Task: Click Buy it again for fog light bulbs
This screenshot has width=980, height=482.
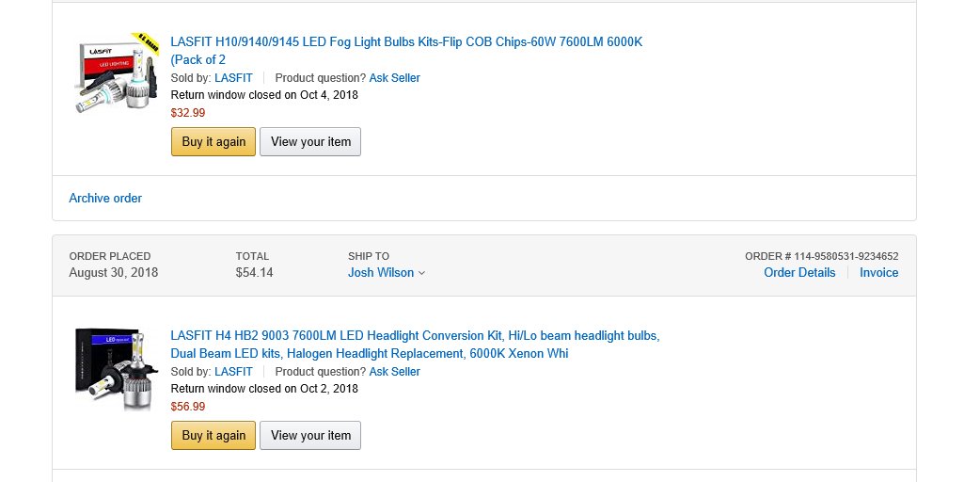Action: (x=213, y=141)
